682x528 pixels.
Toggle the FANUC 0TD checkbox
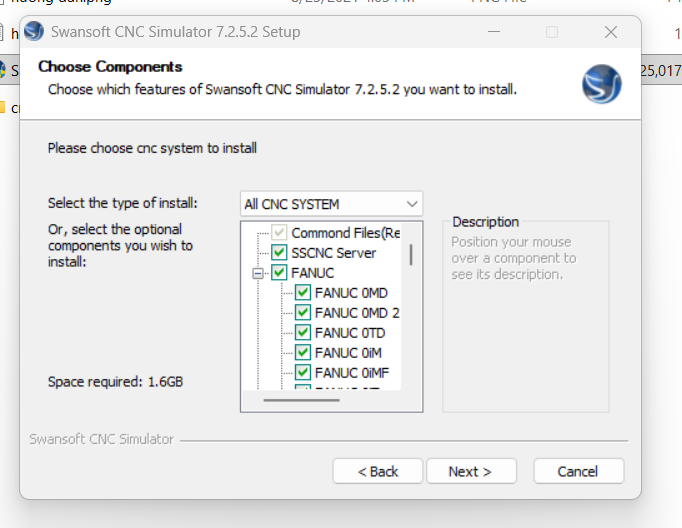[x=303, y=333]
